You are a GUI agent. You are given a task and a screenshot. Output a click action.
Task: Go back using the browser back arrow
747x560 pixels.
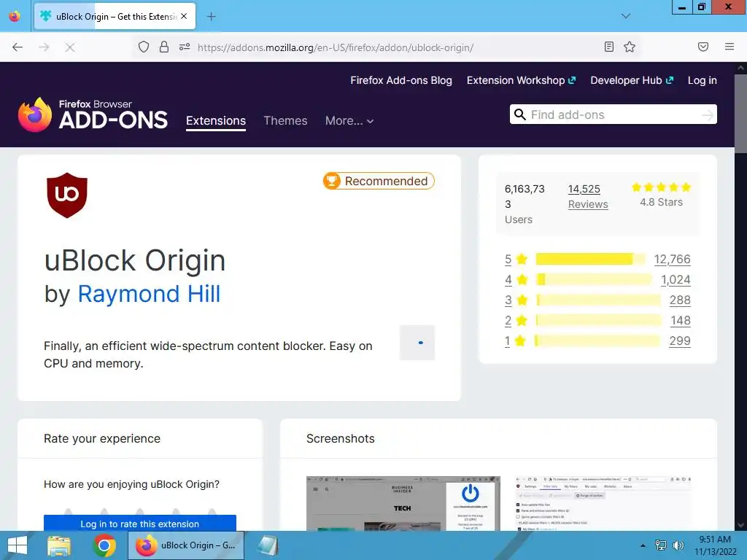coord(18,47)
